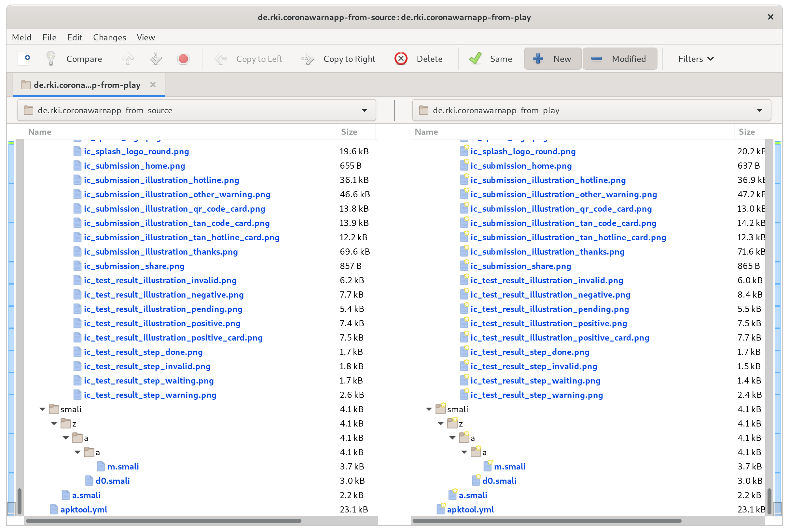The height and width of the screenshot is (532, 789).
Task: Click the Copy to Right arrow icon
Action: click(308, 59)
